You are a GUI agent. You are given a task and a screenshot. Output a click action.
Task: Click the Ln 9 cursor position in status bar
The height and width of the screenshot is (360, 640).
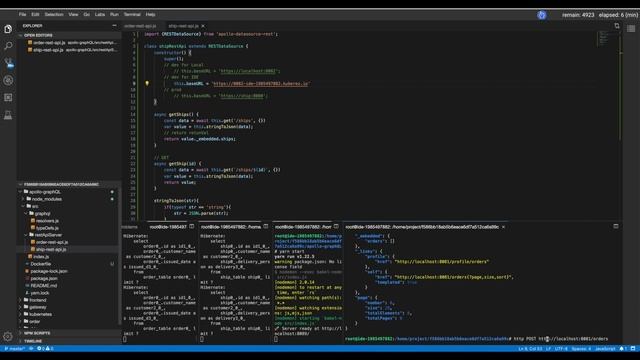530,349
